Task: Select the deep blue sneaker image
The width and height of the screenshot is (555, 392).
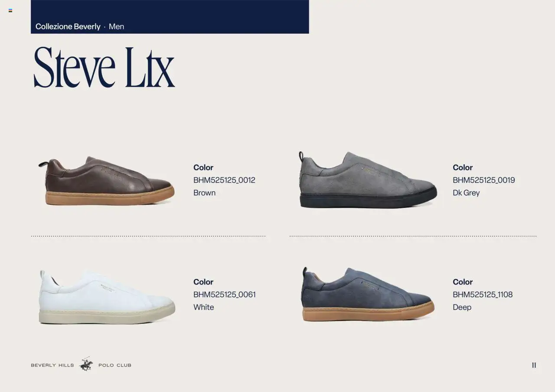Action: point(368,294)
